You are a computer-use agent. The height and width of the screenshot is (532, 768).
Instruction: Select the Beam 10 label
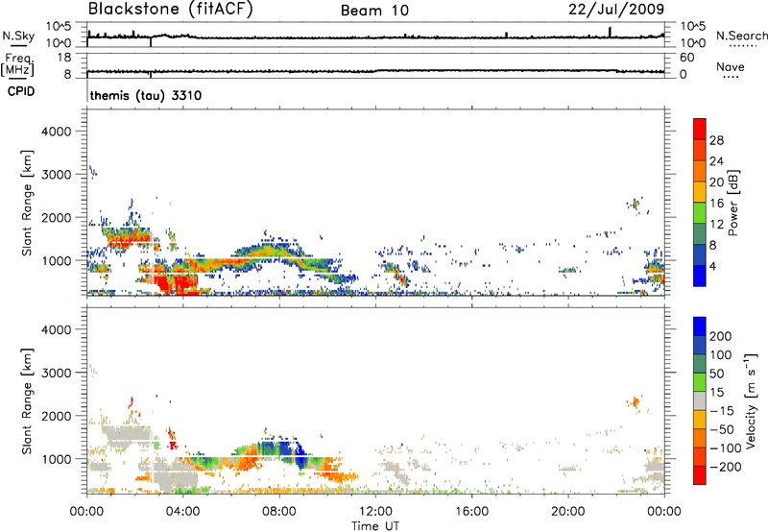click(374, 11)
